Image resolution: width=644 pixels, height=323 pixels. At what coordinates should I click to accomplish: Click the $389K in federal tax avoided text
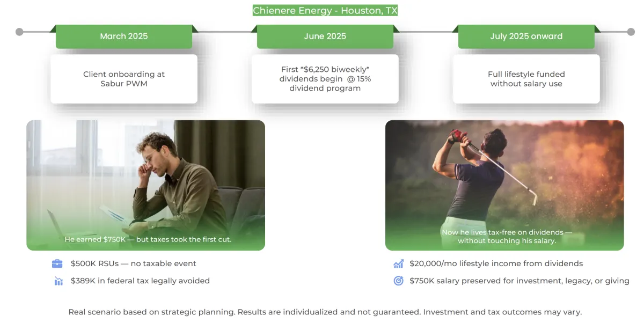(140, 281)
